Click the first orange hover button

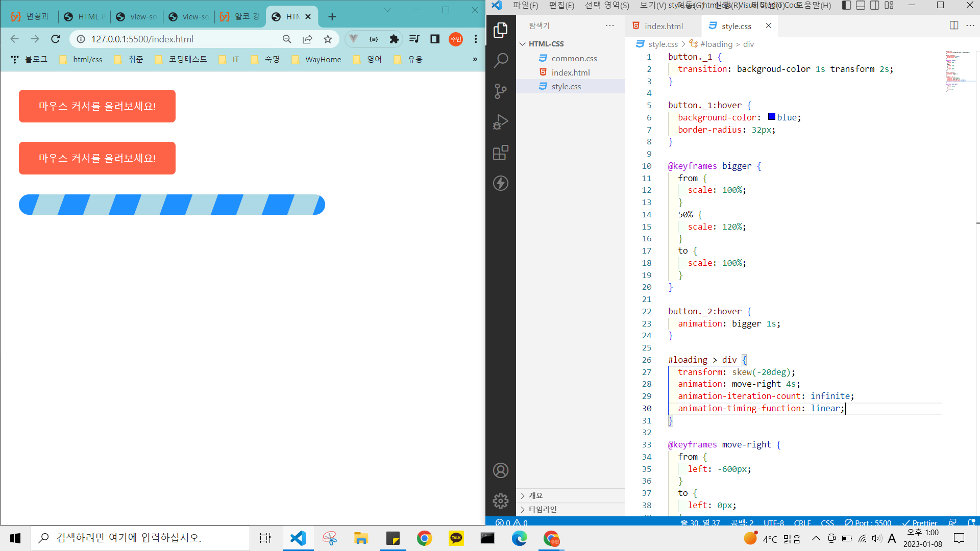click(97, 106)
